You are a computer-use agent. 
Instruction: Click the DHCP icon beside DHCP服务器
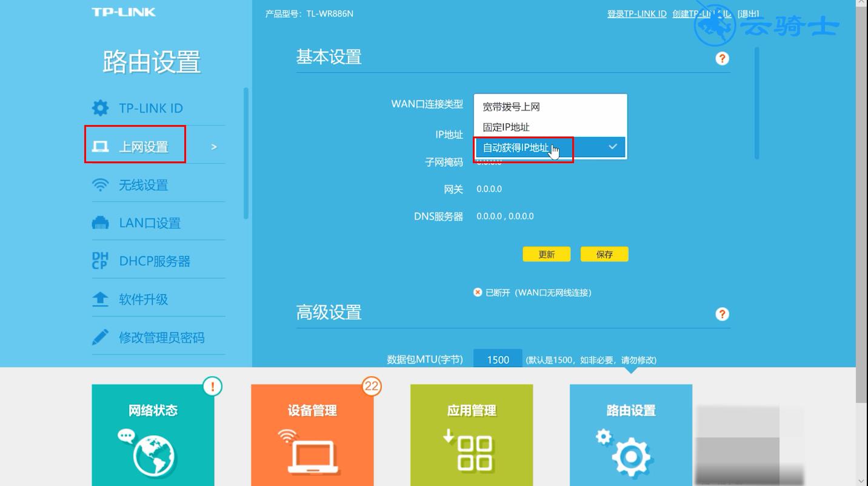coord(99,261)
